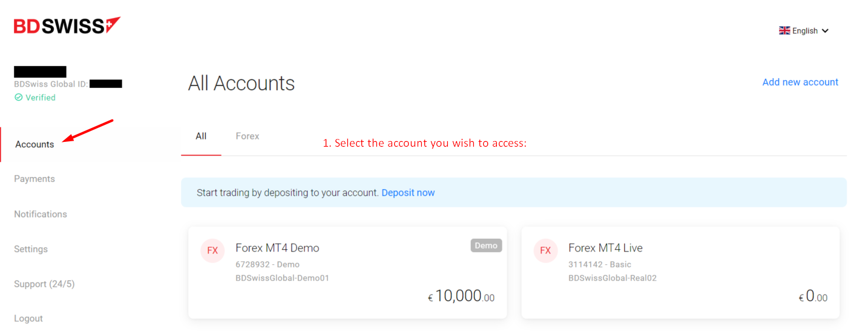
Task: Click the UK flag language icon
Action: [784, 30]
